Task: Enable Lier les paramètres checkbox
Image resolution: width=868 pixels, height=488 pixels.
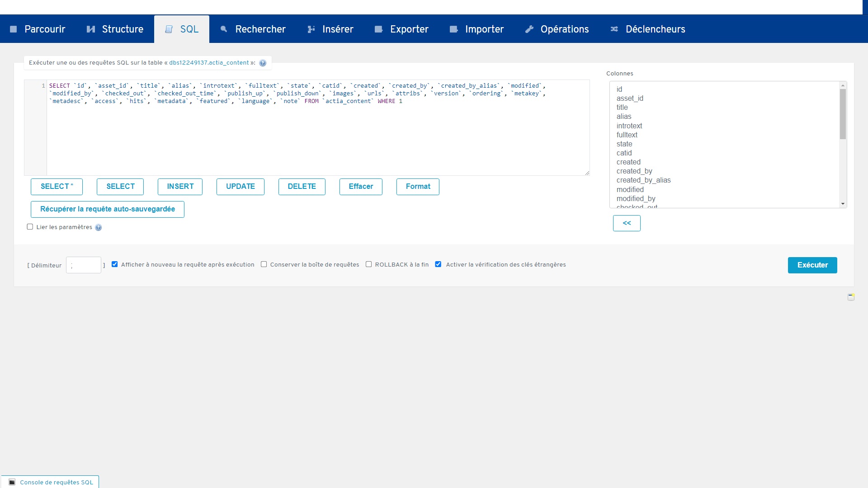Action: 30,227
